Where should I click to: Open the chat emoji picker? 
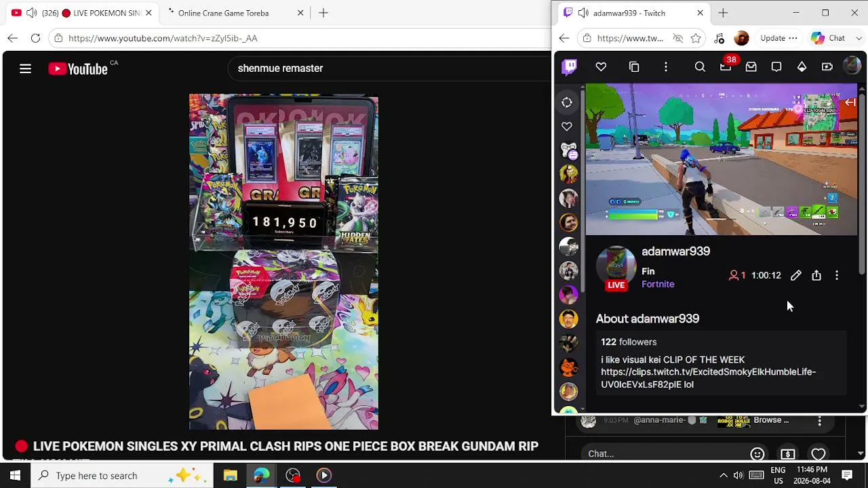pos(757,454)
